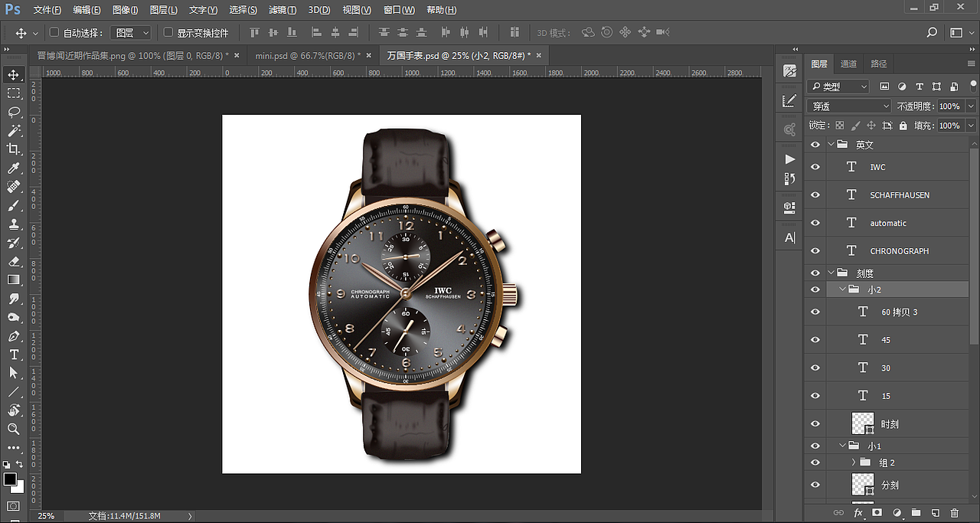
Task: Select the Spot Healing Brush tool
Action: click(14, 187)
